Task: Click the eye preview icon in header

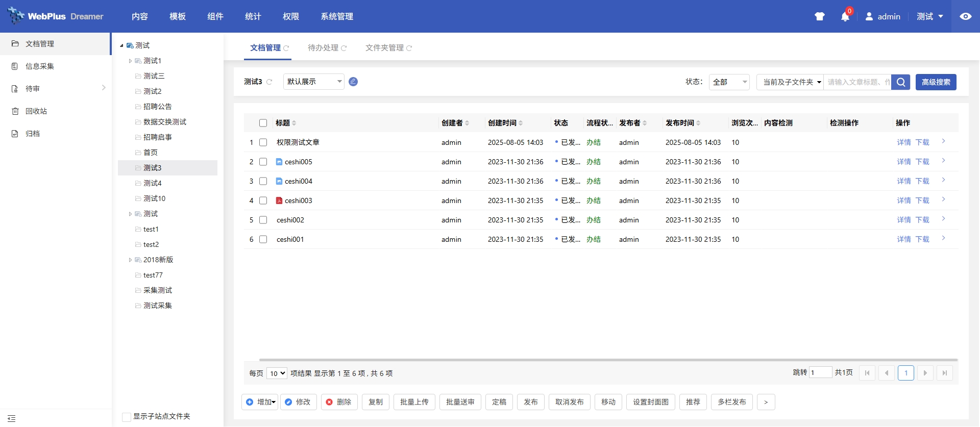Action: coord(965,16)
